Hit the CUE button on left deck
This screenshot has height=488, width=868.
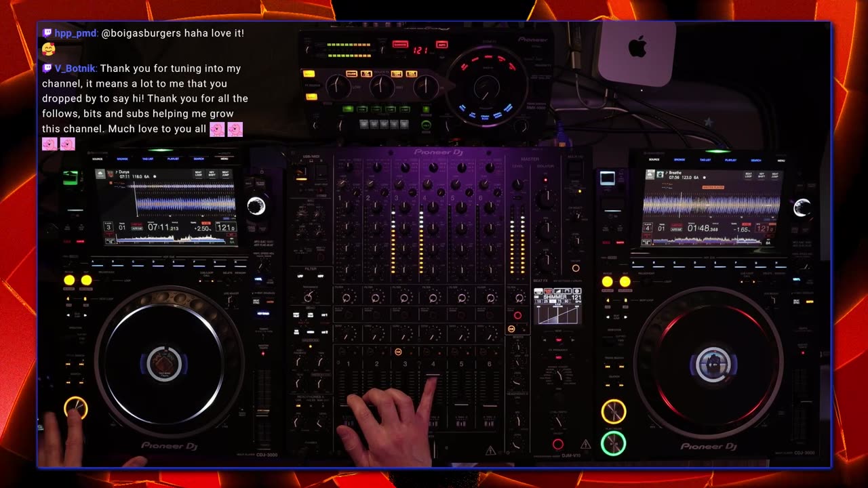(x=76, y=408)
